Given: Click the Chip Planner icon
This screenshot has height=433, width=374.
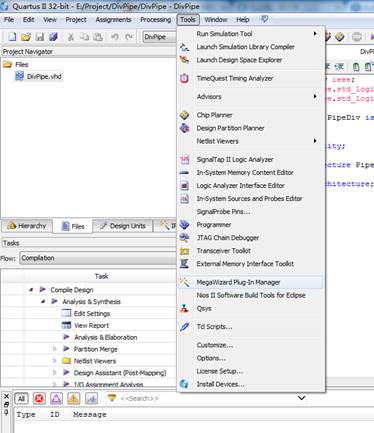Looking at the screenshot, I should pos(184,115).
